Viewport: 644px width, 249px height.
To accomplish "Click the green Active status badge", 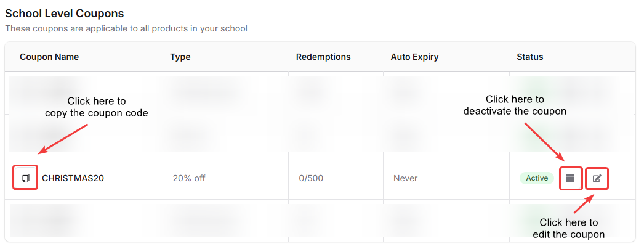I will click(x=537, y=178).
